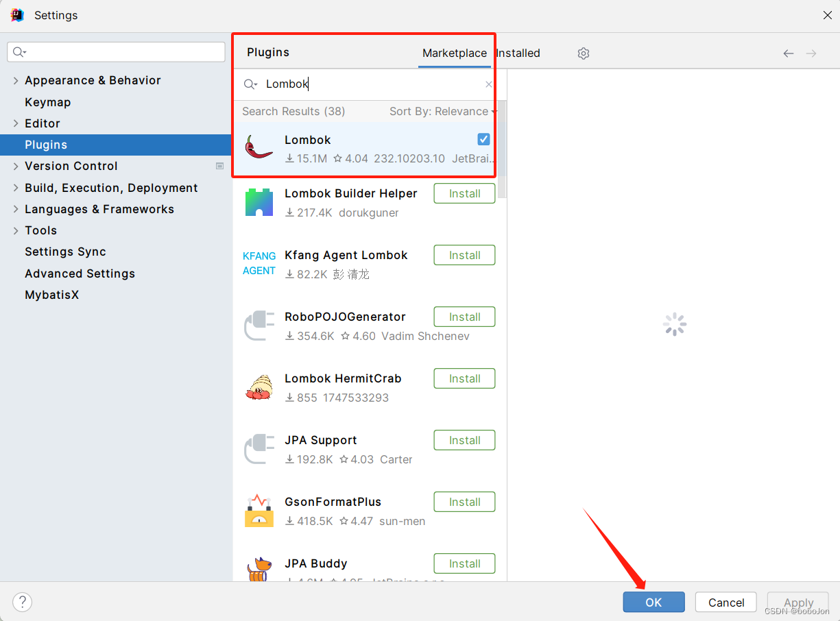This screenshot has width=840, height=621.
Task: Open the help question mark button
Action: click(x=23, y=602)
